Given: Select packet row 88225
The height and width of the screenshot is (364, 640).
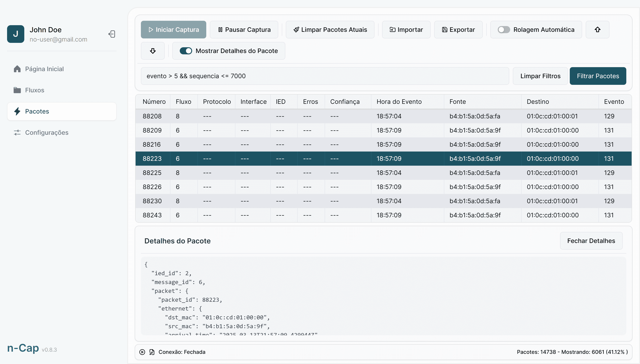Looking at the screenshot, I should coord(383,173).
